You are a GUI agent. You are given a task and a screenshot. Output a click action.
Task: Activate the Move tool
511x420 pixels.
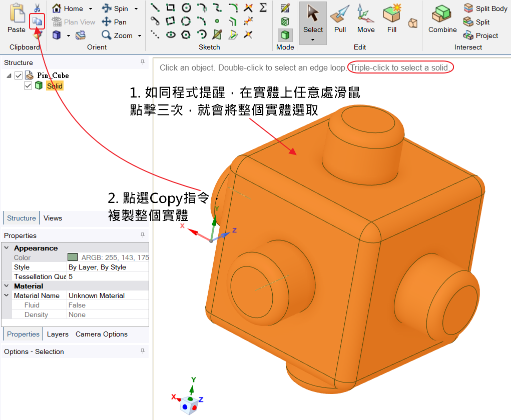tap(366, 18)
